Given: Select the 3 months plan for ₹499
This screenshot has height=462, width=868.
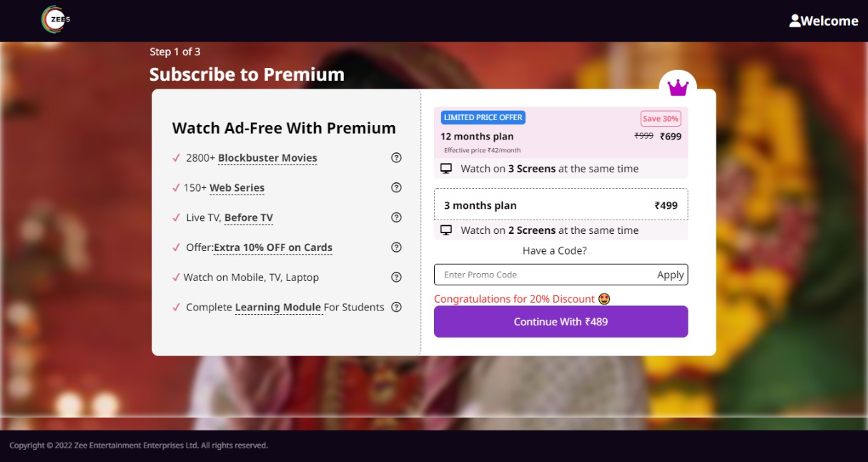Looking at the screenshot, I should [561, 205].
